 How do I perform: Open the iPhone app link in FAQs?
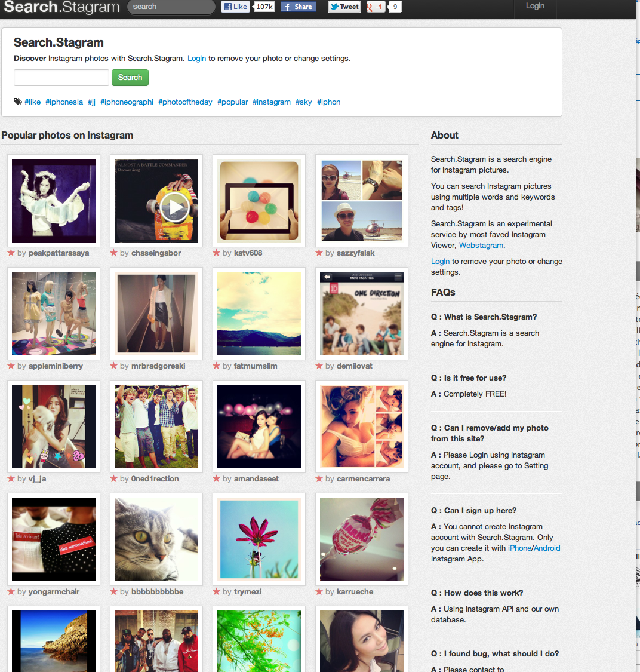tap(519, 548)
